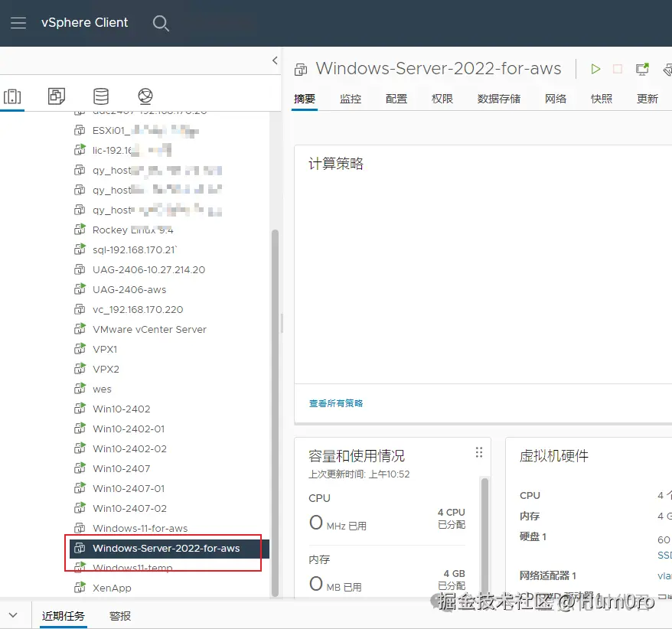Open the 网络 tab
The height and width of the screenshot is (629, 672).
[556, 99]
